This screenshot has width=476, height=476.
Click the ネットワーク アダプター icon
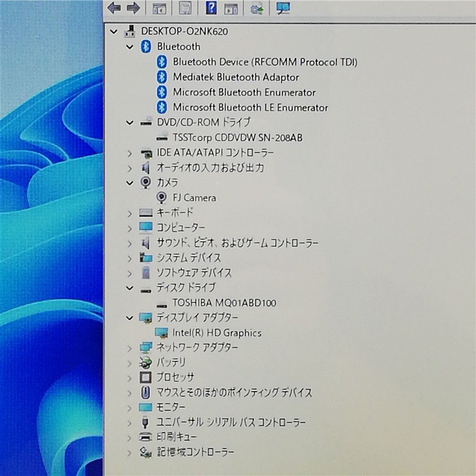(146, 347)
